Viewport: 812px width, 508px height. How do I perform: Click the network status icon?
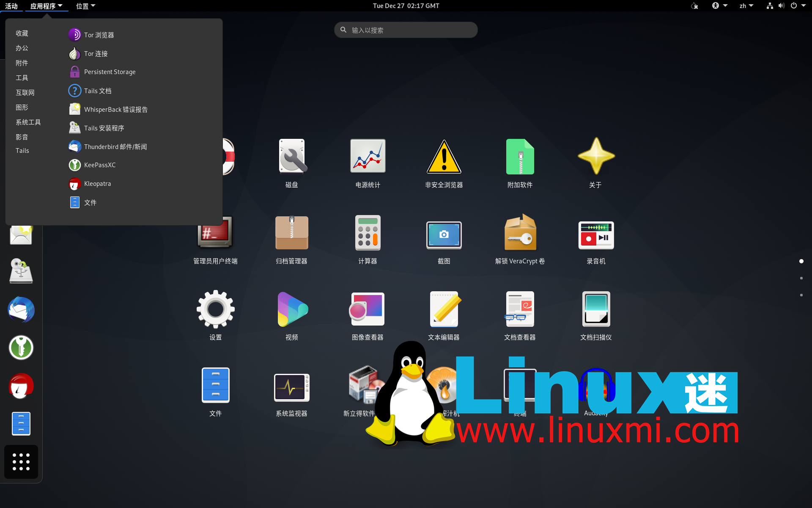[770, 6]
